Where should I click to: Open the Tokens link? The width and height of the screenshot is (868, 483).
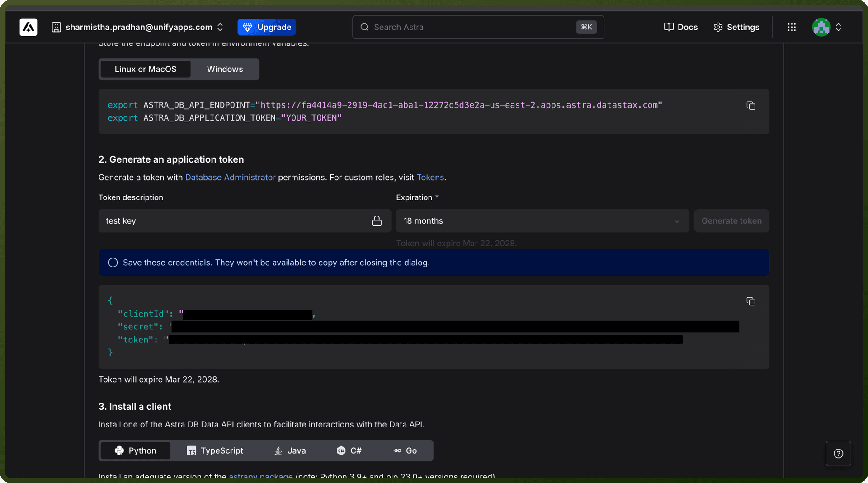[x=430, y=178]
